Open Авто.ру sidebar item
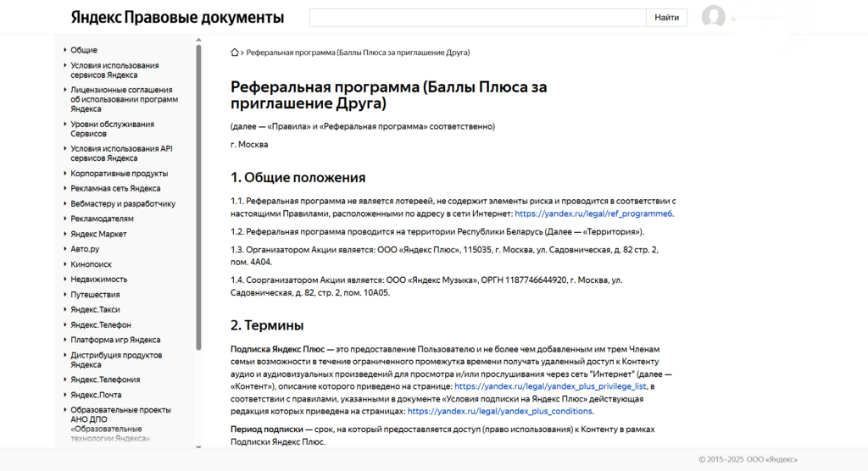 coord(85,249)
